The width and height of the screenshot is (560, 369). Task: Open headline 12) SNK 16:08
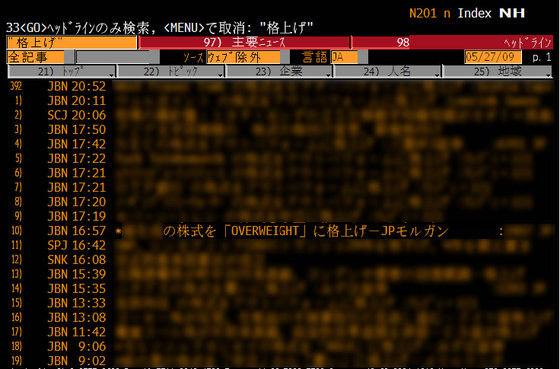(280, 260)
